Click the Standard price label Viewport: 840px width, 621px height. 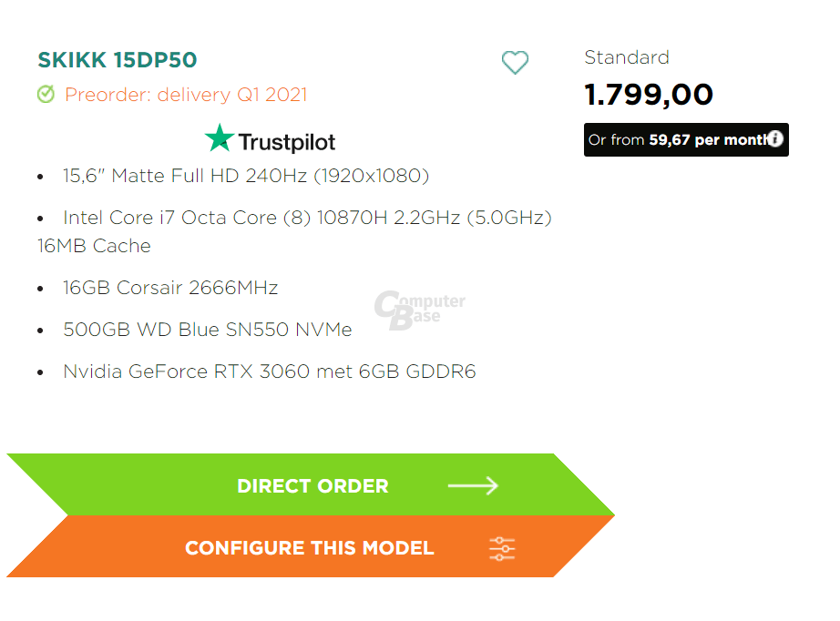[x=627, y=57]
